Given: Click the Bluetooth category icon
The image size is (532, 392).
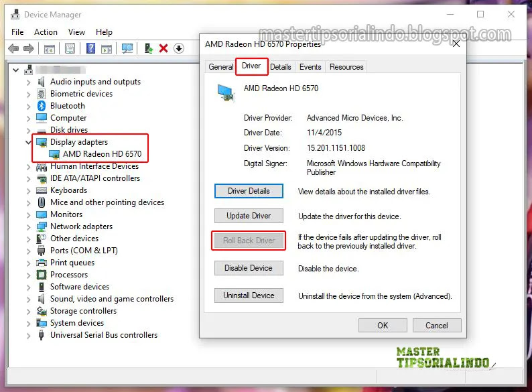Looking at the screenshot, I should point(42,106).
